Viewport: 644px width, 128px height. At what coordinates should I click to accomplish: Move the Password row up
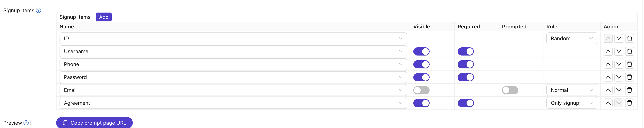[x=608, y=77]
